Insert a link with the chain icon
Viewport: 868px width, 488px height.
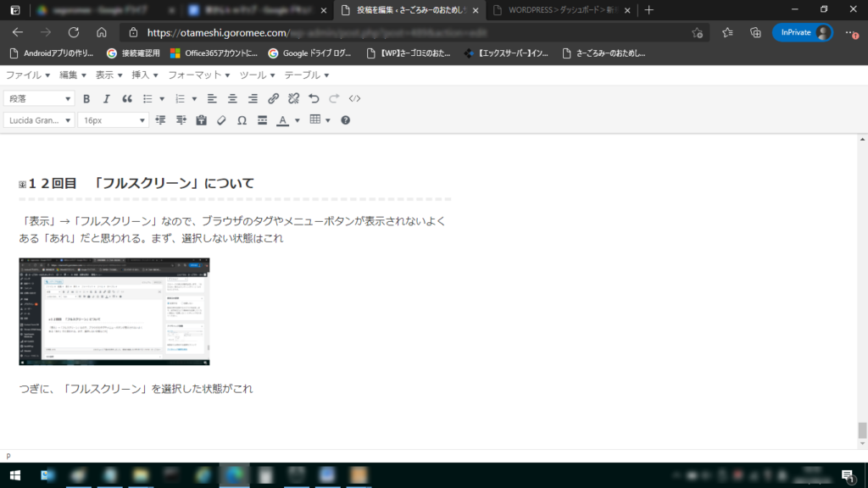pos(273,98)
